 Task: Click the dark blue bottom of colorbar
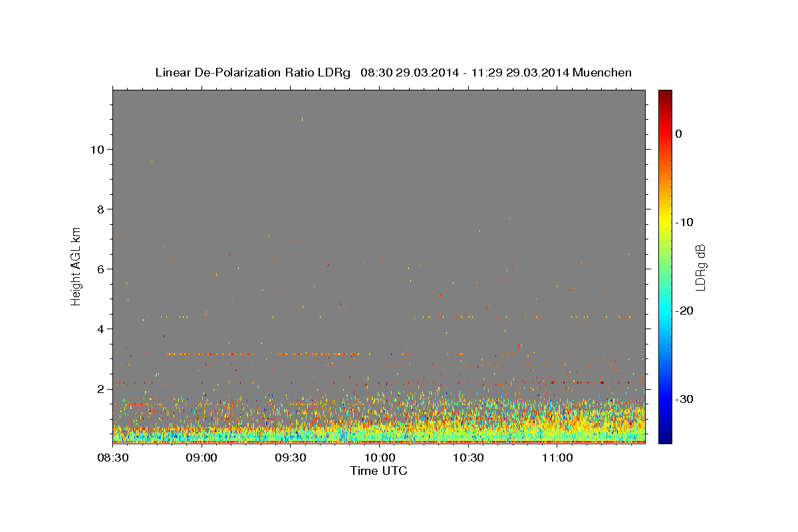pos(665,438)
